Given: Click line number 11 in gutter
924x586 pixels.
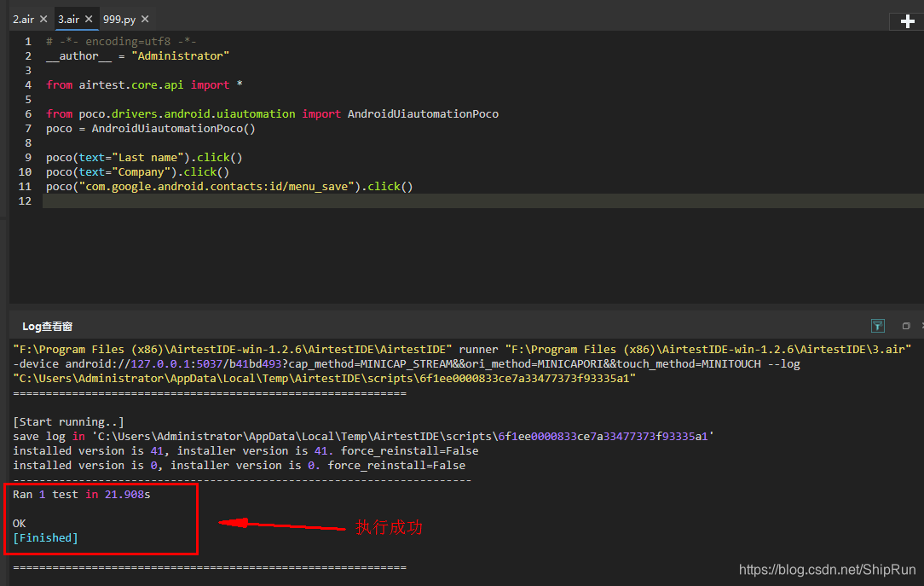Looking at the screenshot, I should (x=25, y=186).
